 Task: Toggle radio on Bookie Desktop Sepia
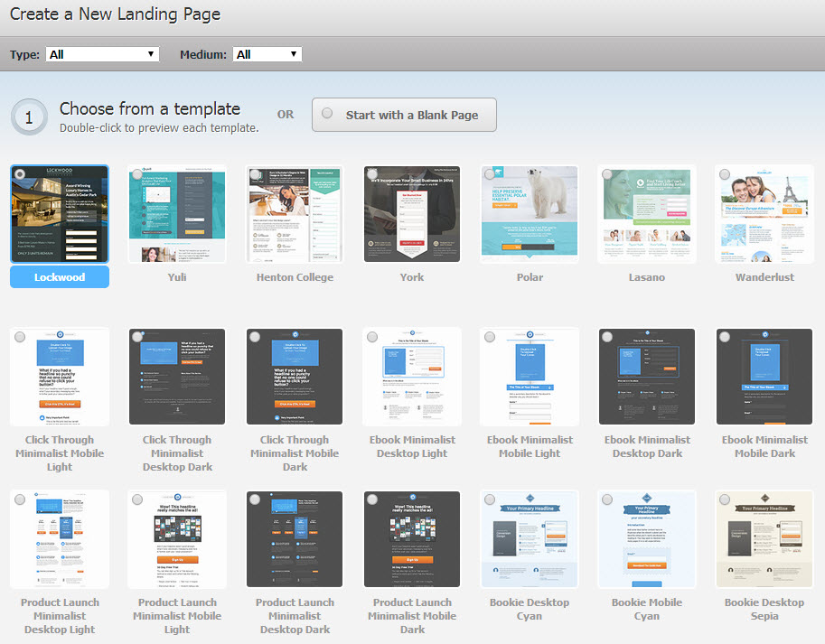click(725, 499)
